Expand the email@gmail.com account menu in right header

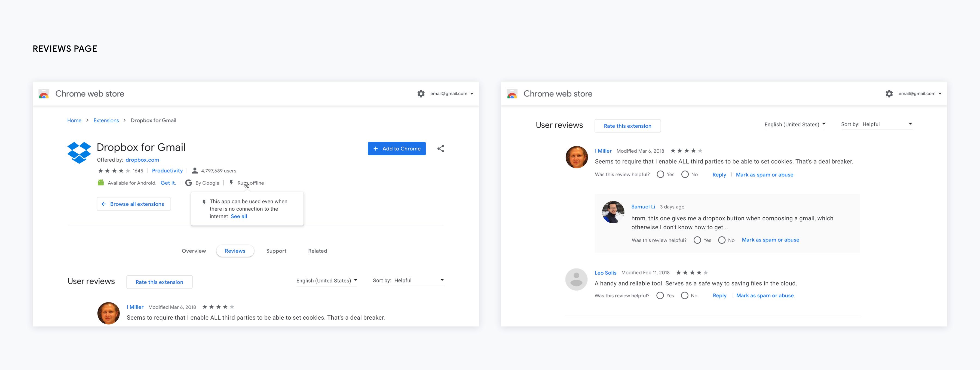[920, 94]
